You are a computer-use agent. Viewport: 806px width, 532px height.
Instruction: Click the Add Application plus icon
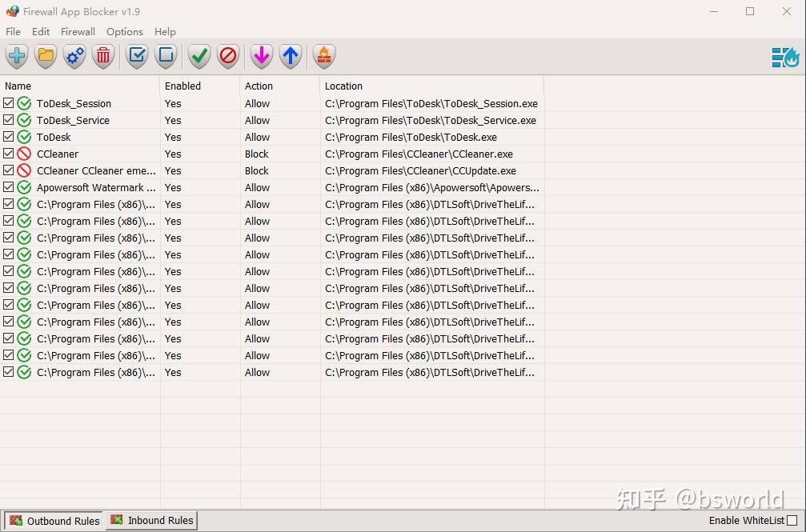(17, 55)
